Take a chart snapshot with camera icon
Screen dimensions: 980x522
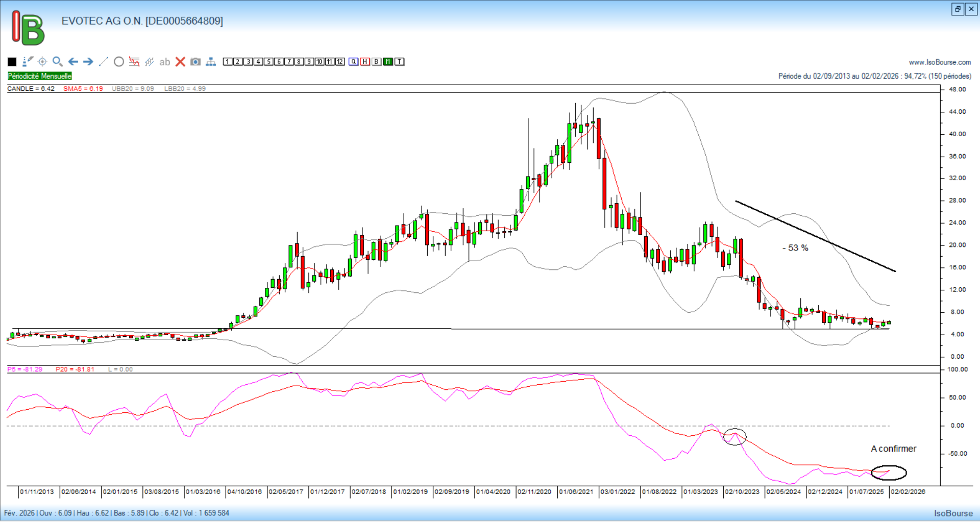pyautogui.click(x=195, y=62)
